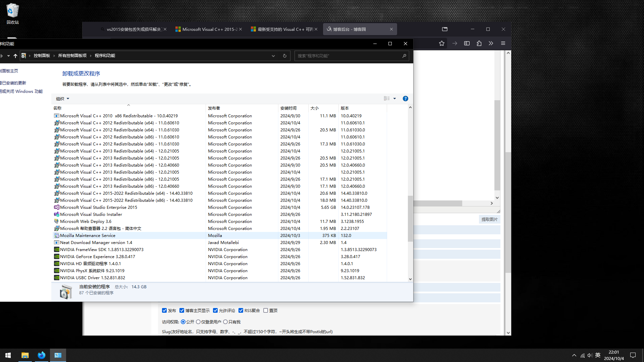Open the notification center icon
644x362 pixels.
pos(633,355)
